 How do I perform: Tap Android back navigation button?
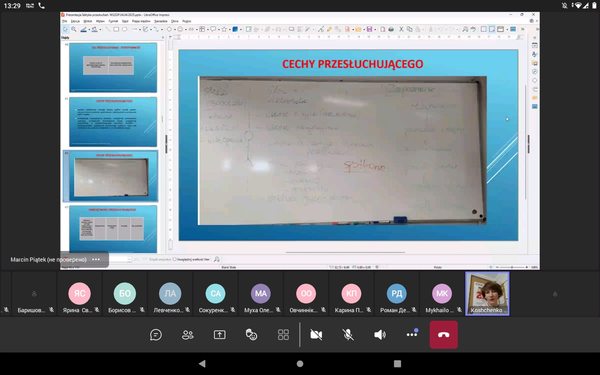(202, 364)
